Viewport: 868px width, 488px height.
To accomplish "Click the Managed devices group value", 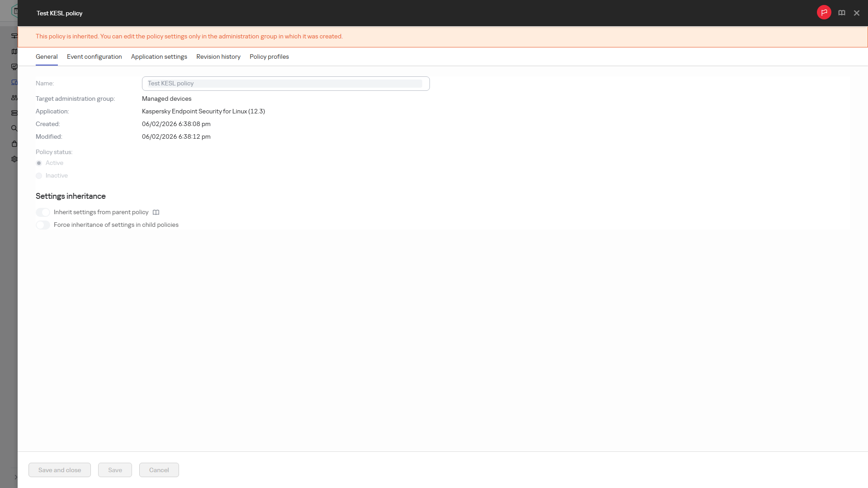I will click(x=167, y=99).
